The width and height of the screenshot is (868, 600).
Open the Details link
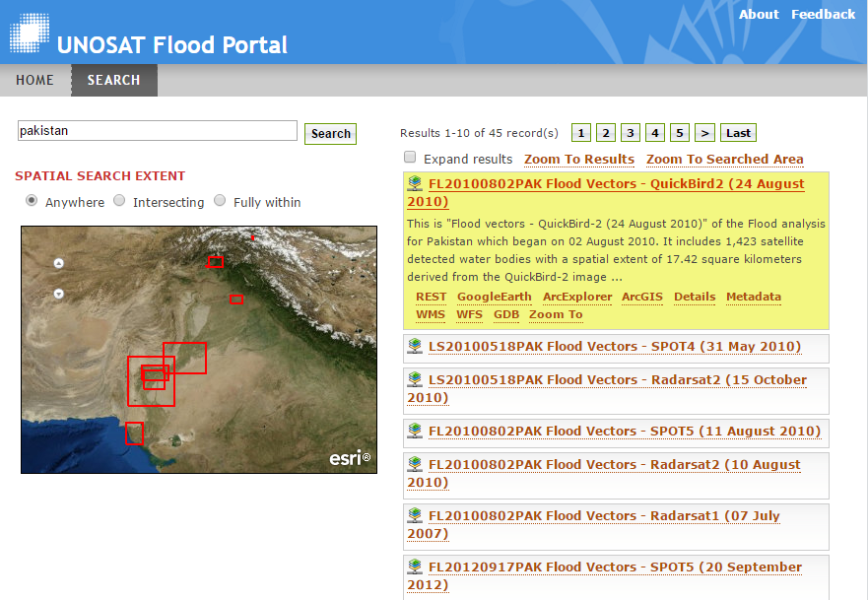click(695, 297)
